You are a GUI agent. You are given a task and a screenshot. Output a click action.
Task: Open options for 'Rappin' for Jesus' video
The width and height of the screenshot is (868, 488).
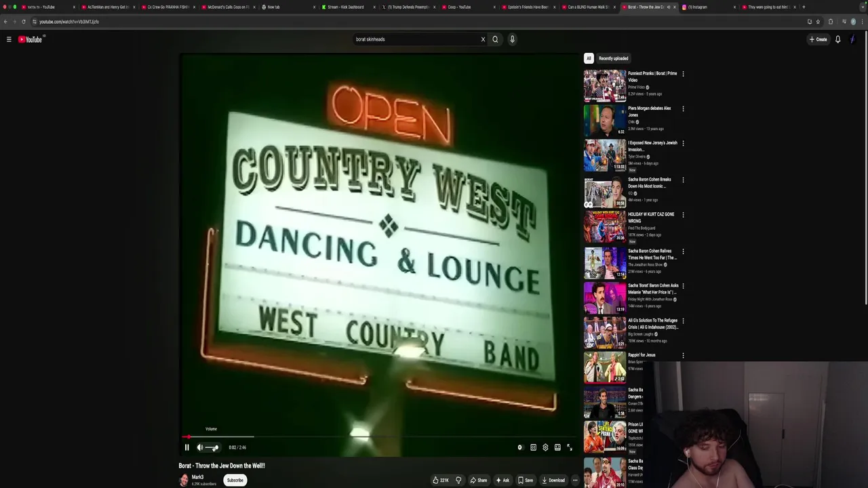click(x=683, y=355)
